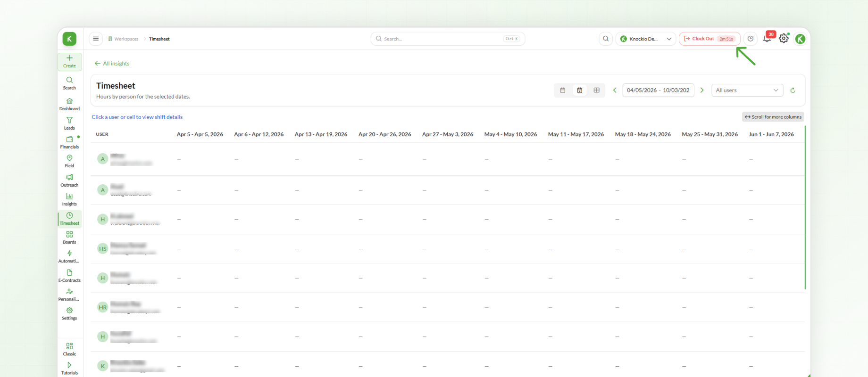Open the user profile avatar
The image size is (868, 377).
(x=800, y=39)
